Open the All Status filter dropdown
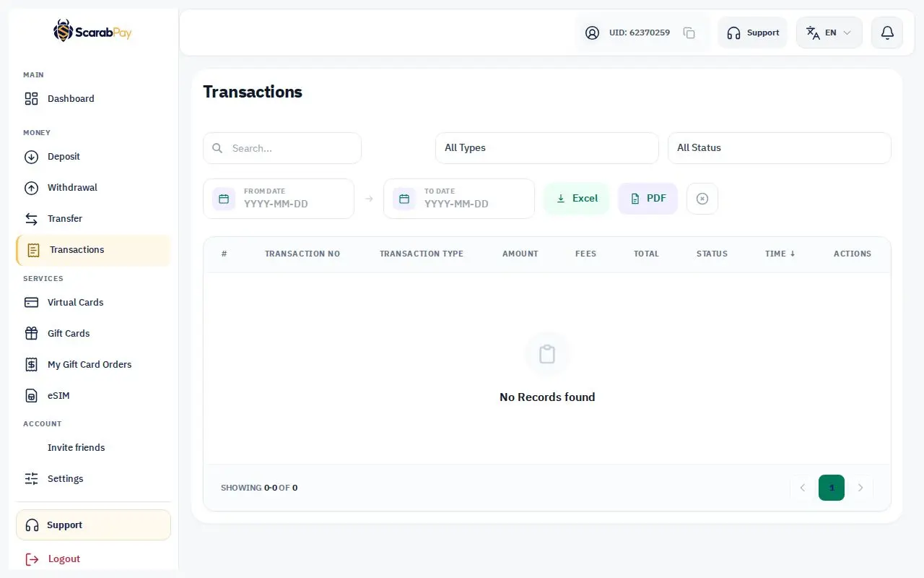The image size is (924, 578). coord(780,148)
